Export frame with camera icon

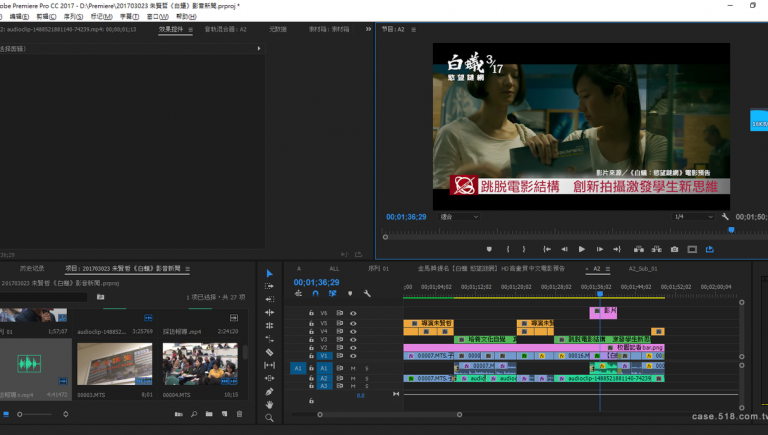(x=674, y=249)
